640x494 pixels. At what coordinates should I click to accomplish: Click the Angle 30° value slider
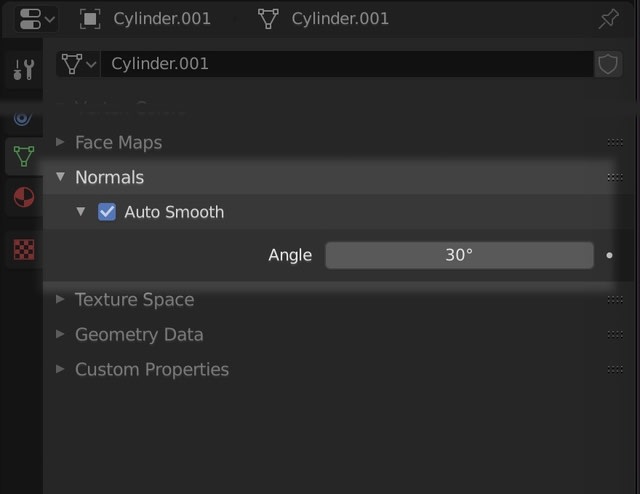coord(459,255)
